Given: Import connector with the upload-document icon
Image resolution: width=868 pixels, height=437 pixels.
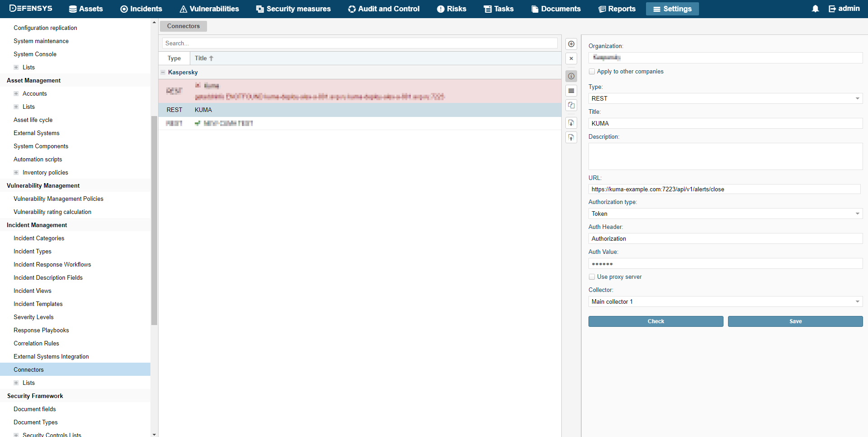Looking at the screenshot, I should click(x=571, y=137).
